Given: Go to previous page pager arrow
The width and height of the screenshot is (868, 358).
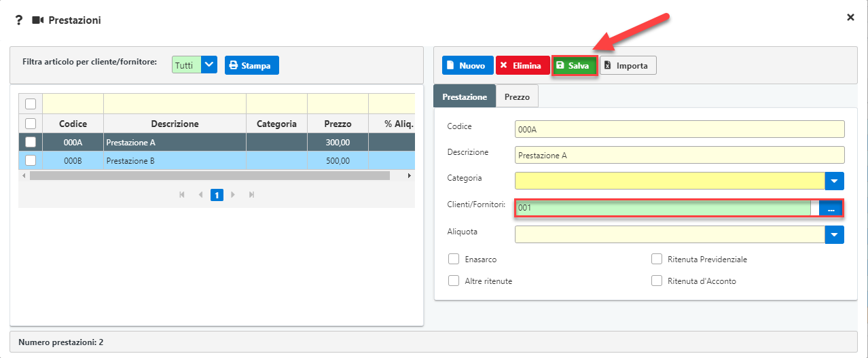Looking at the screenshot, I should [x=200, y=195].
